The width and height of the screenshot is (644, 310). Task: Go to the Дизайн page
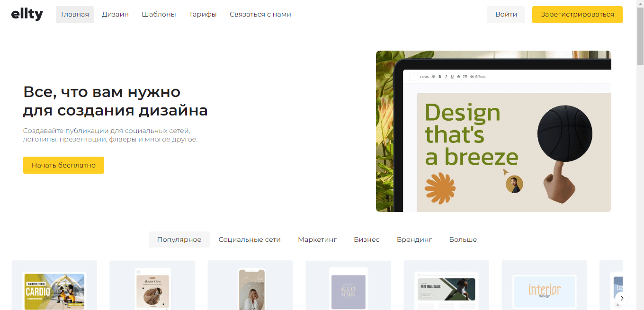[115, 15]
